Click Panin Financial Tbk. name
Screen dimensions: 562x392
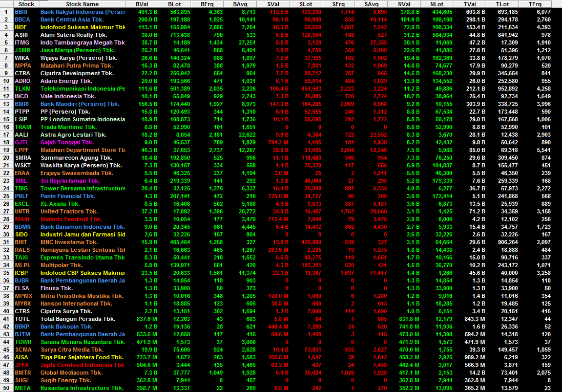pos(68,196)
